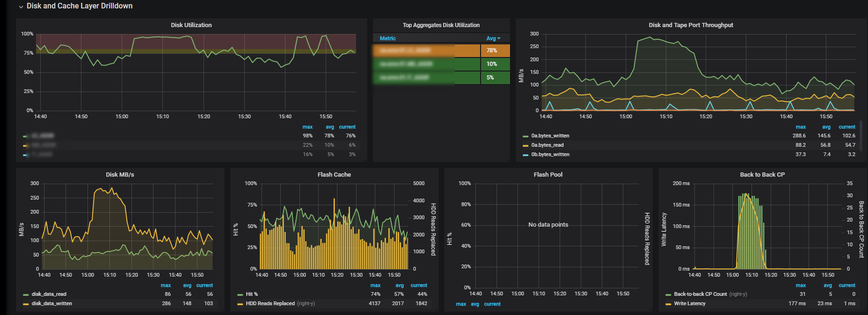This screenshot has height=315, width=868.
Task: Open the Disk Utilization panel title menu
Action: pyautogui.click(x=191, y=25)
